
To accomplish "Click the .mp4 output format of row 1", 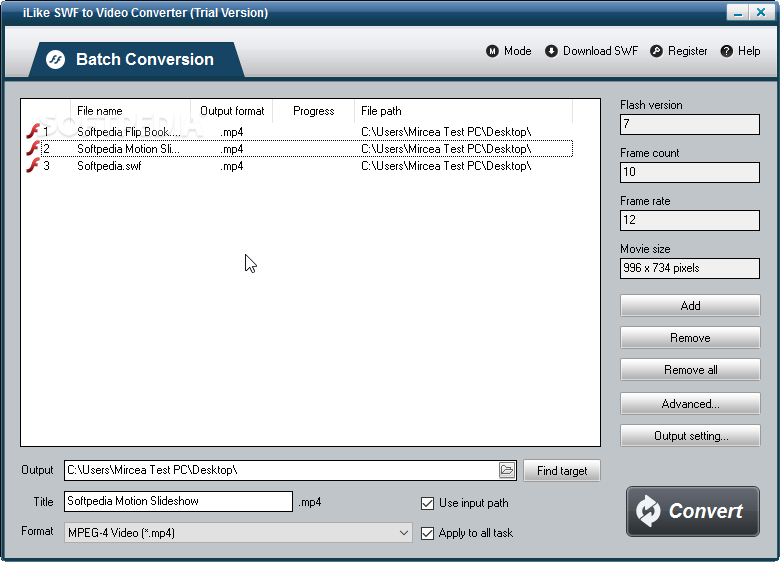I will coord(231,132).
